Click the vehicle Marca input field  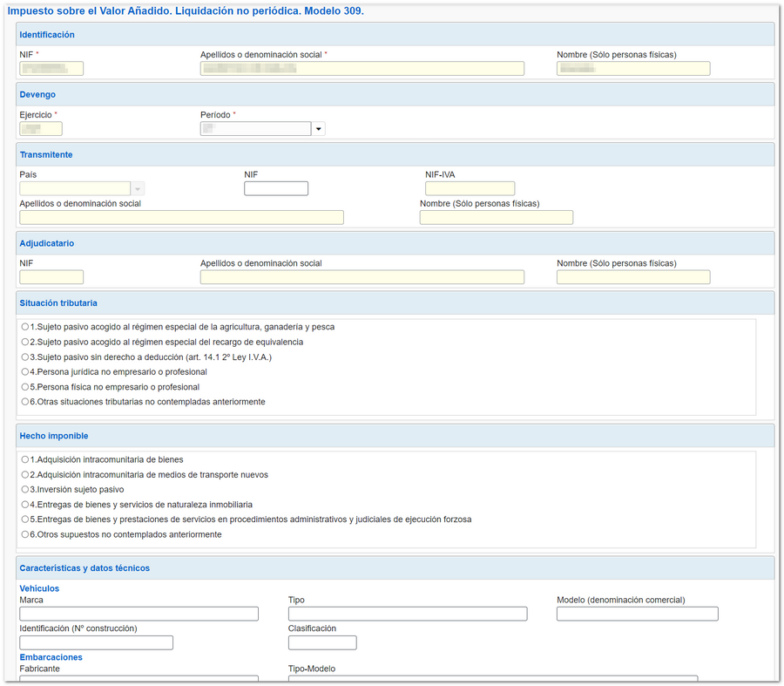pyautogui.click(x=139, y=614)
